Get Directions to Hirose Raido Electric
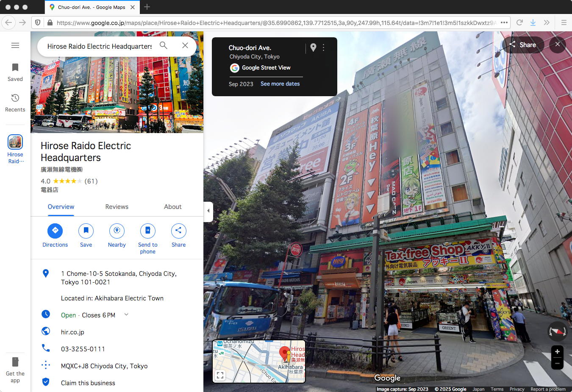Screen dimensions: 572x392 (x=55, y=235)
